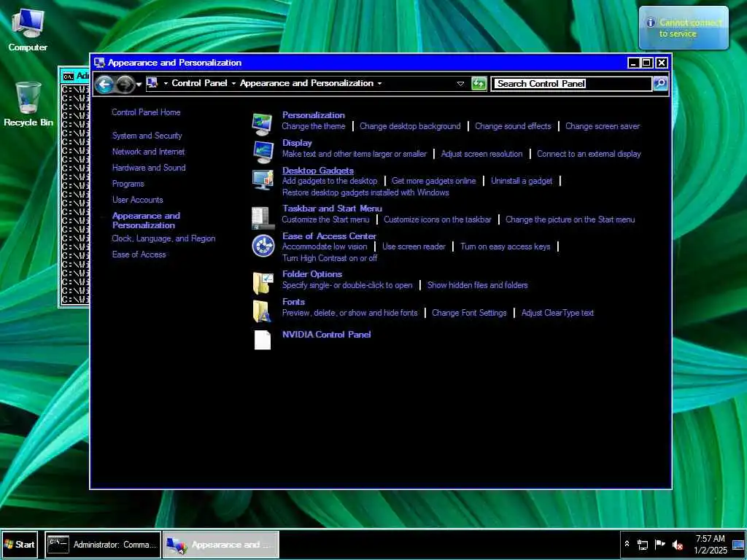This screenshot has width=747, height=560.
Task: Click Change sound effects link
Action: click(x=513, y=126)
